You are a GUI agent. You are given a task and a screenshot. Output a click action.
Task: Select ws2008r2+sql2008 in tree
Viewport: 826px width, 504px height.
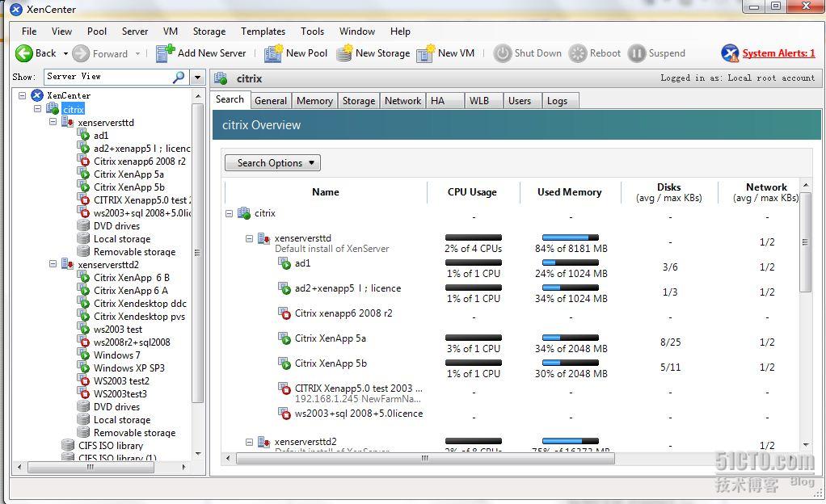click(x=132, y=342)
